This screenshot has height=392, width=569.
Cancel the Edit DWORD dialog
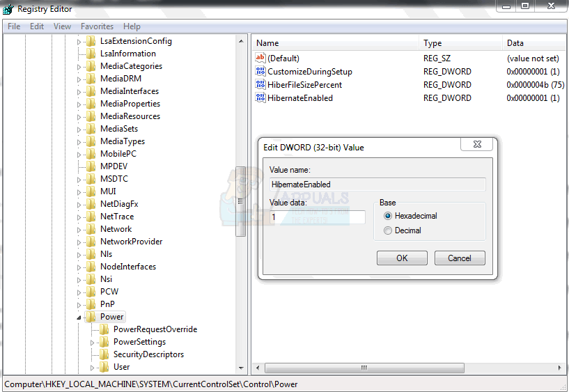460,258
